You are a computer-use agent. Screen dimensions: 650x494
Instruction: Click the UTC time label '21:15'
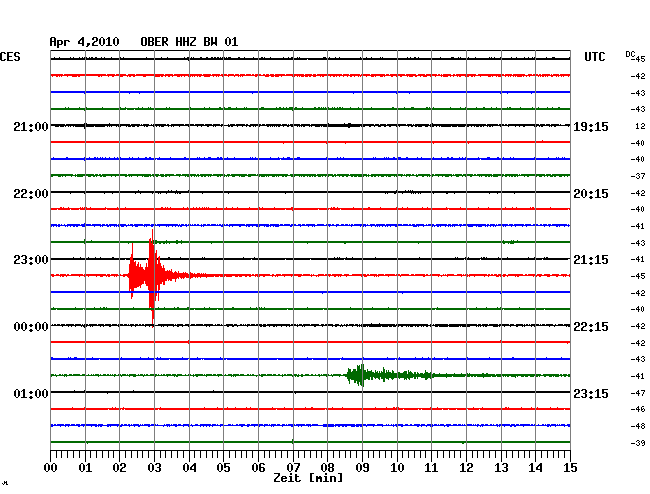(x=591, y=260)
